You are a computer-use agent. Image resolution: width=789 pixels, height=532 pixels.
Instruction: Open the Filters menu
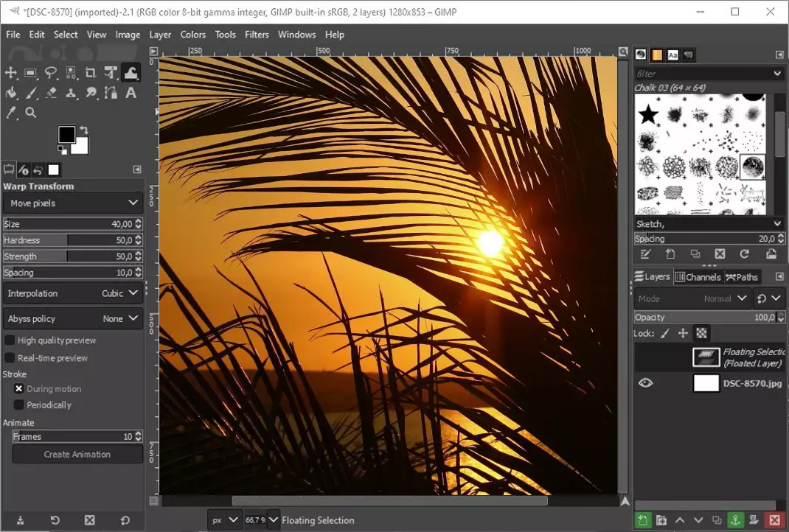tap(257, 35)
